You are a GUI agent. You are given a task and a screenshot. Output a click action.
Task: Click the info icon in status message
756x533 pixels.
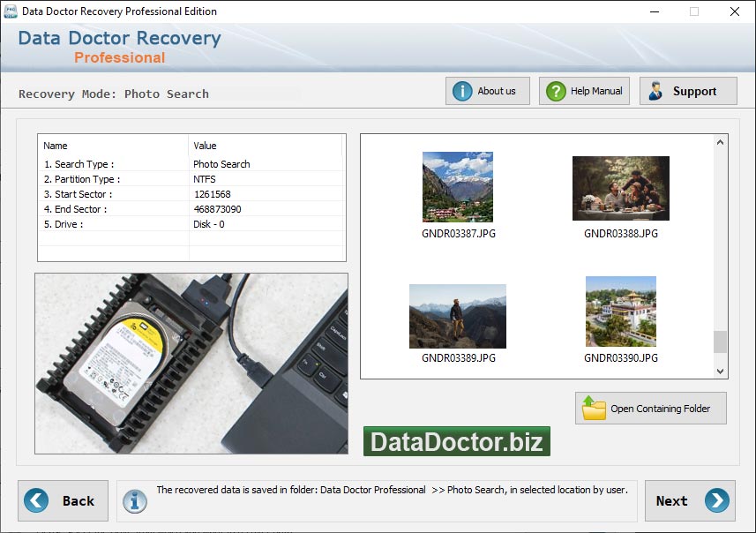pyautogui.click(x=135, y=501)
